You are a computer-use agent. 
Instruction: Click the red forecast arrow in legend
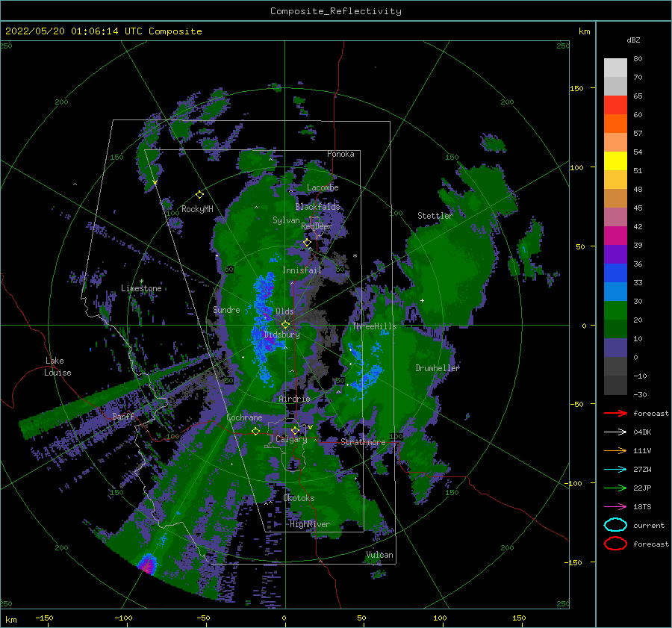click(615, 413)
